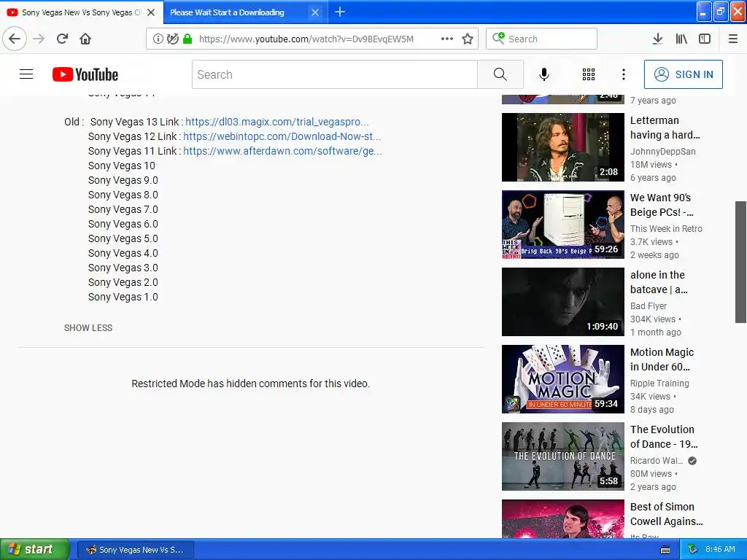Image resolution: width=747 pixels, height=560 pixels.
Task: Open the browser home page icon
Action: [x=85, y=39]
